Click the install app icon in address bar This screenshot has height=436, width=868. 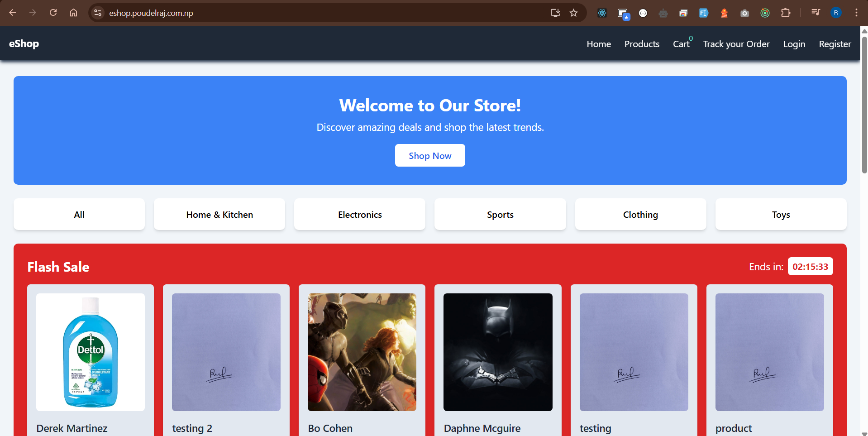click(x=555, y=13)
